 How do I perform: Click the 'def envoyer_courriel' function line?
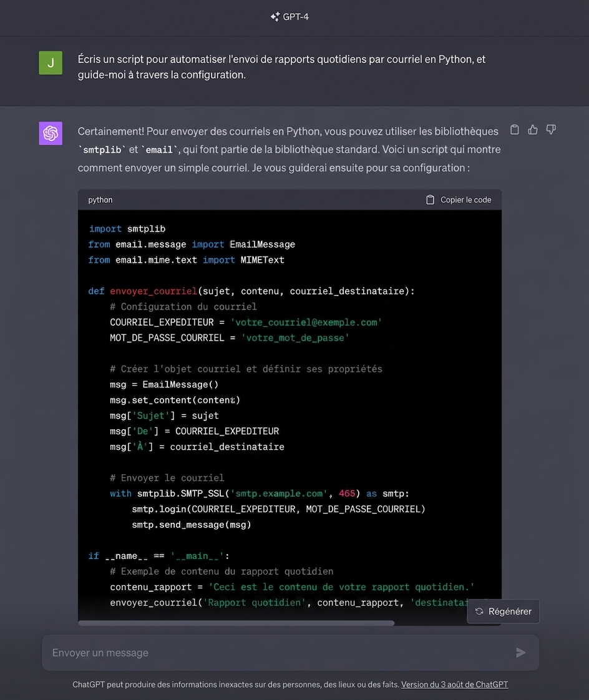pyautogui.click(x=251, y=291)
